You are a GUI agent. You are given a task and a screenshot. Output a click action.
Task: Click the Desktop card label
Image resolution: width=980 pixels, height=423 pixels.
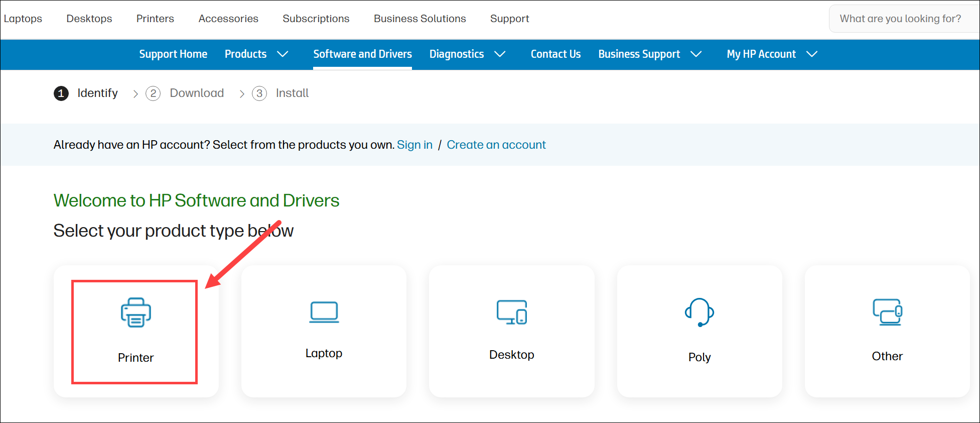pos(512,355)
